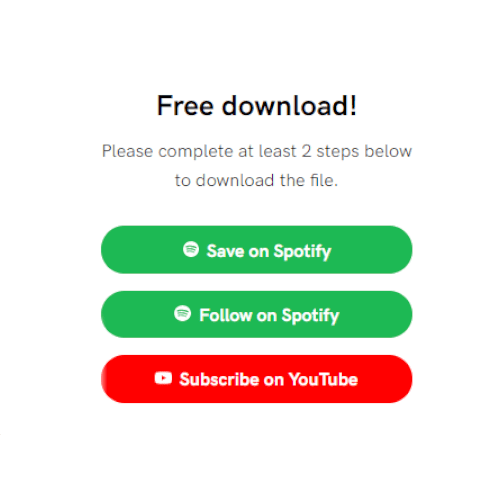Screen dimensions: 500x500
Task: Click the YouTube play icon in red button
Action: [163, 378]
